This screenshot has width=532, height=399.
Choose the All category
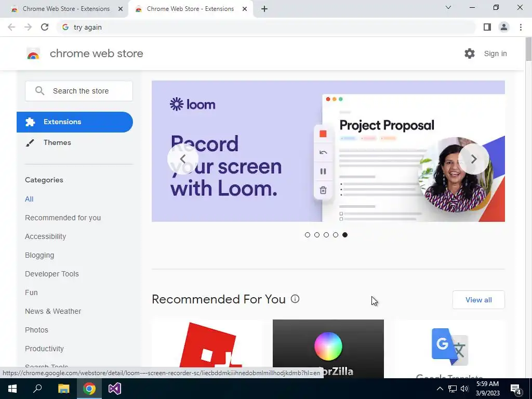coord(29,199)
